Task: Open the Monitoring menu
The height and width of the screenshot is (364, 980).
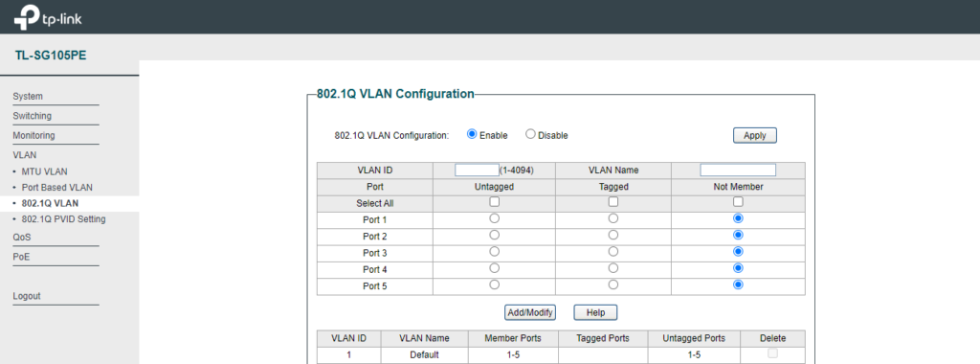Action: pyautogui.click(x=33, y=135)
